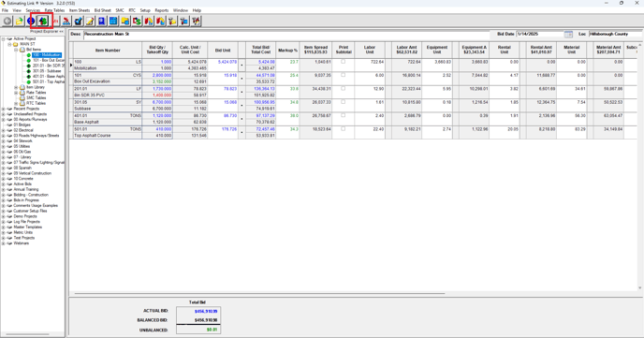Open the Item Sheets menu
Screen dimensions: 644x338
pyautogui.click(x=80, y=10)
